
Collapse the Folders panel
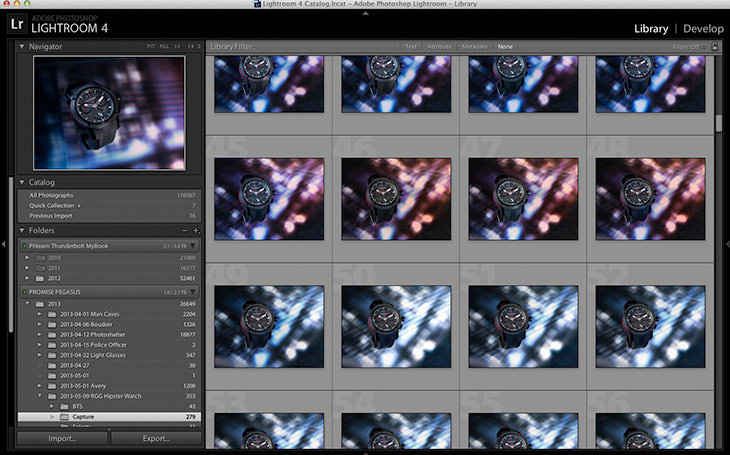click(21, 230)
